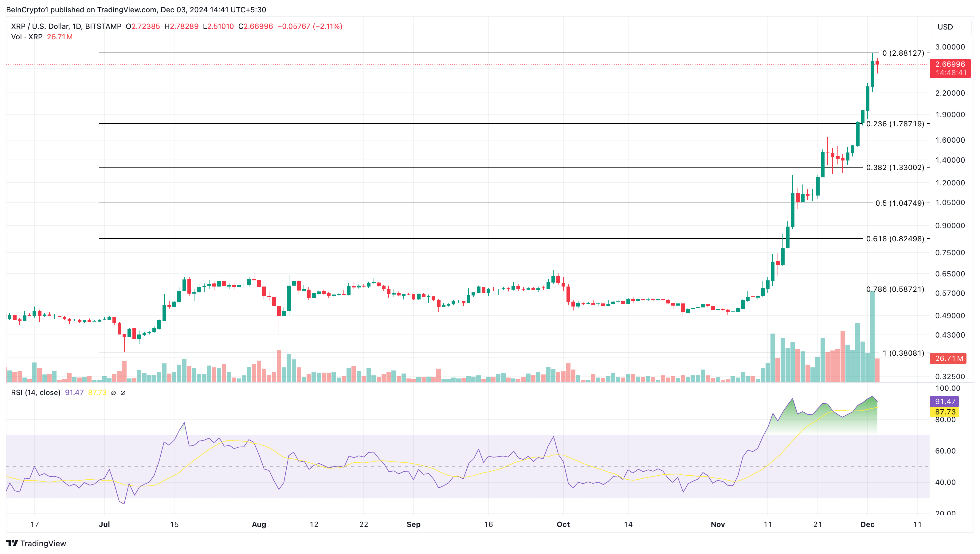
Task: Click the 0.236 (1.78719) Fibonacci level label
Action: pos(895,124)
